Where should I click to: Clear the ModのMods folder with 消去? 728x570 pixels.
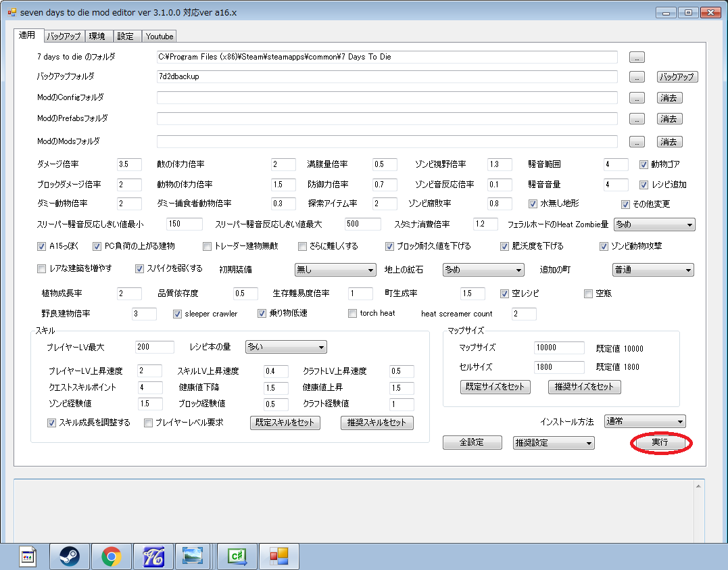[669, 142]
